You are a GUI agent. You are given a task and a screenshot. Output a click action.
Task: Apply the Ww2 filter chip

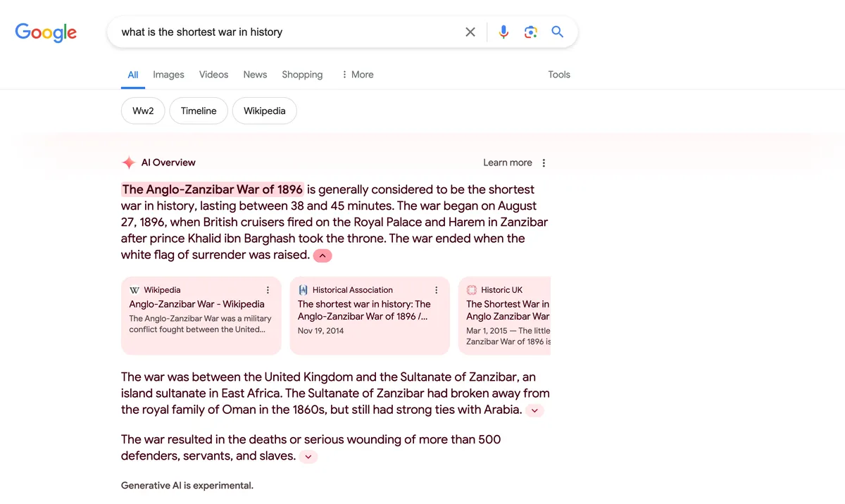(142, 111)
